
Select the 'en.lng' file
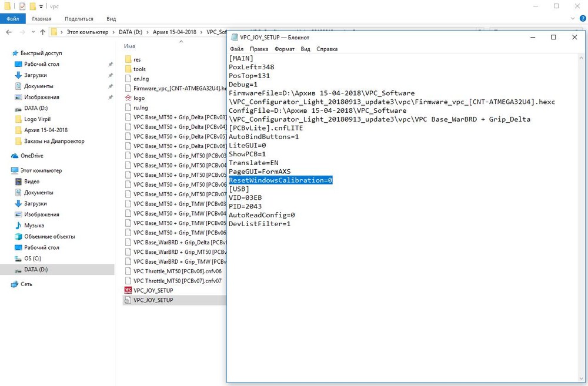coord(141,79)
